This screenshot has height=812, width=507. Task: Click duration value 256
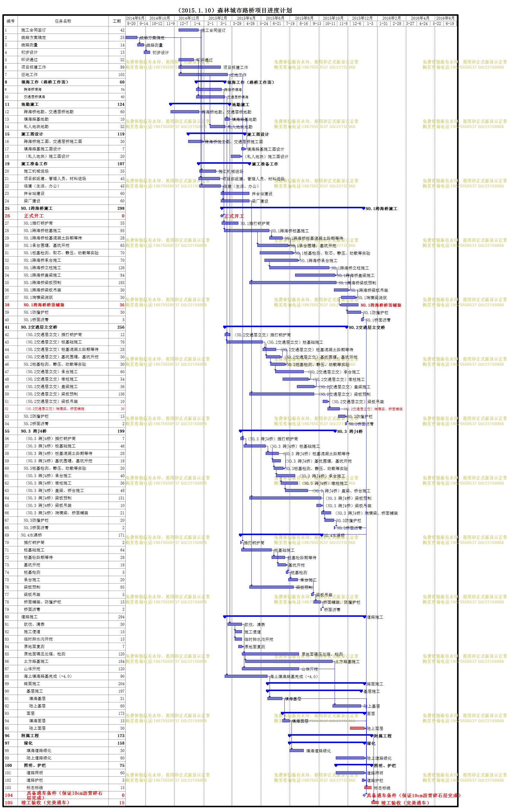[121, 327]
